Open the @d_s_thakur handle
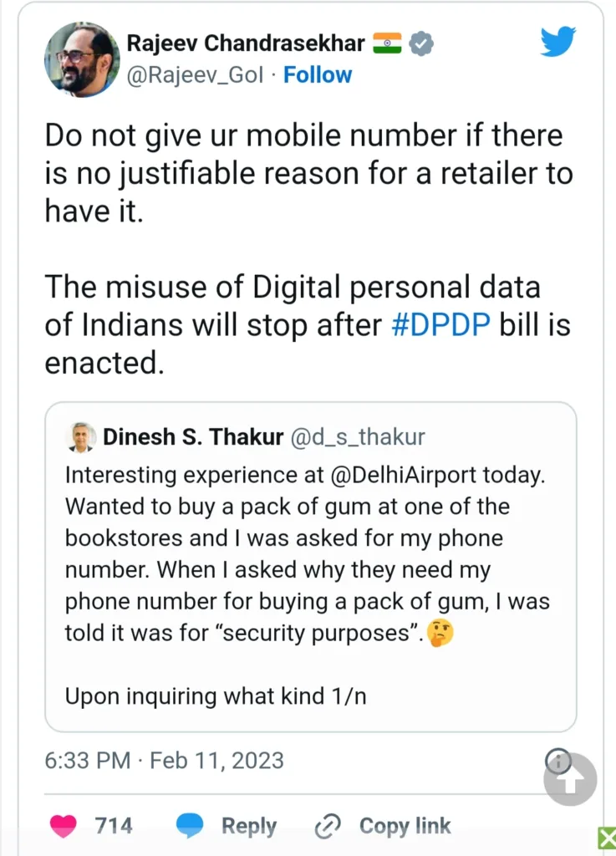The width and height of the screenshot is (616, 856). coord(357,436)
